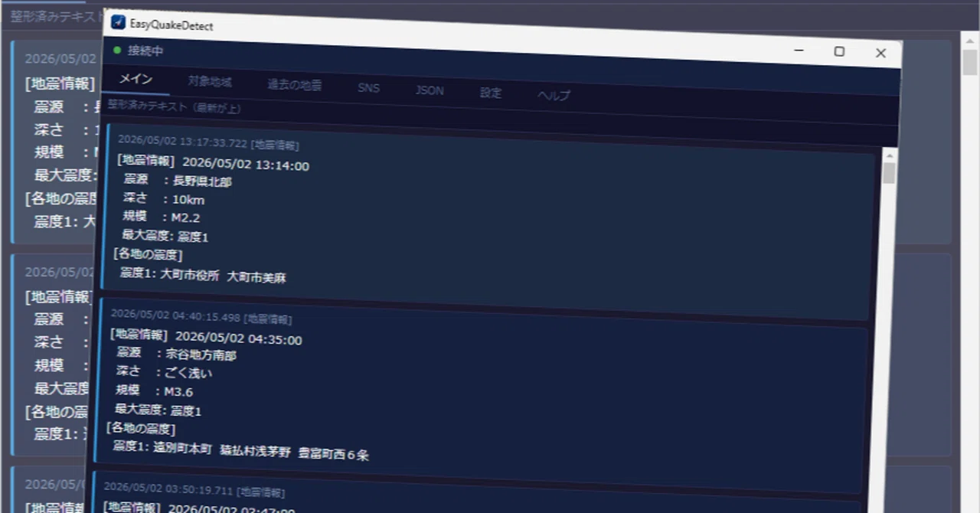Maximize the EasyQuakeDetect window
Image resolution: width=980 pixels, height=513 pixels.
[x=839, y=51]
